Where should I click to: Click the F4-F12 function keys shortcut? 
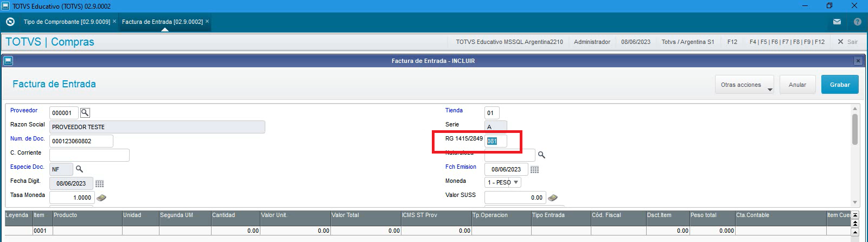click(x=787, y=42)
